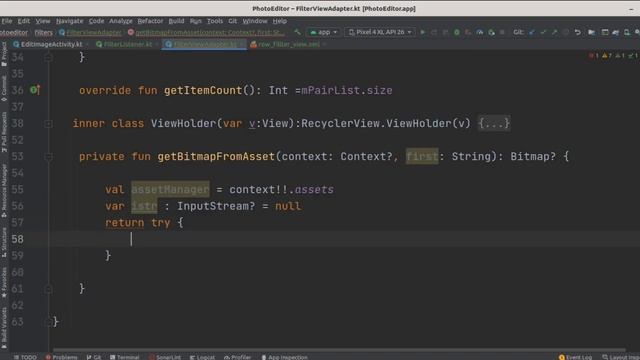This screenshot has height=360, width=640.
Task: Open the Commit tool window sidebar tab
Action: [4, 89]
